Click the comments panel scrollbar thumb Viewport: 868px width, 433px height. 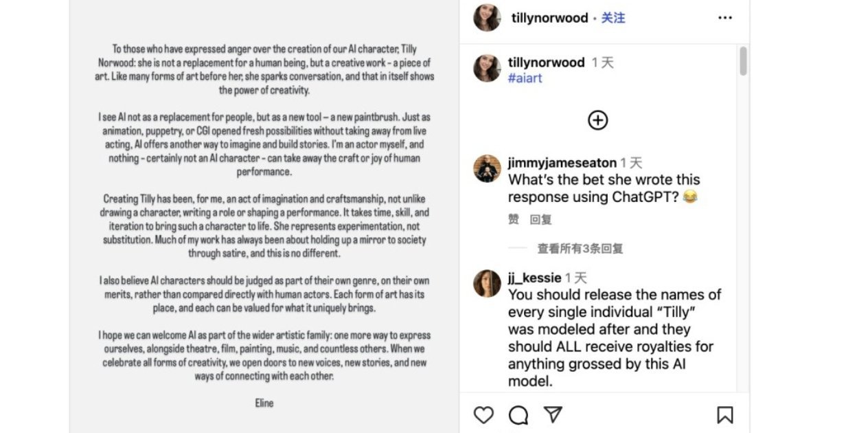(x=743, y=62)
